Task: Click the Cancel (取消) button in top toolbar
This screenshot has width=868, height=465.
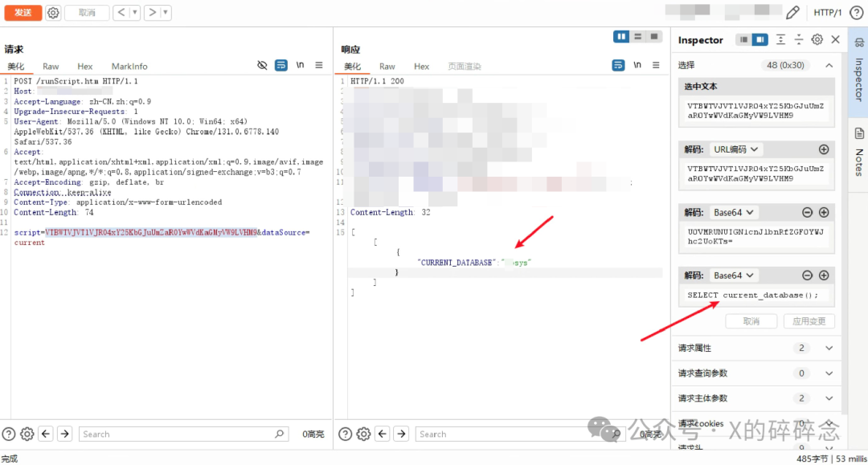Action: coord(87,12)
